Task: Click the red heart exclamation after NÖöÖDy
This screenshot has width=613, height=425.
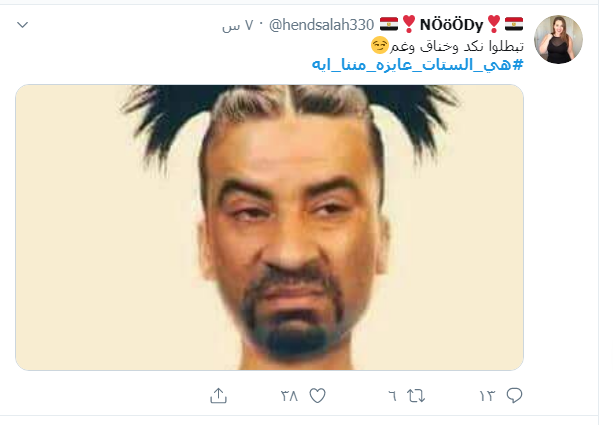Action: 493,24
